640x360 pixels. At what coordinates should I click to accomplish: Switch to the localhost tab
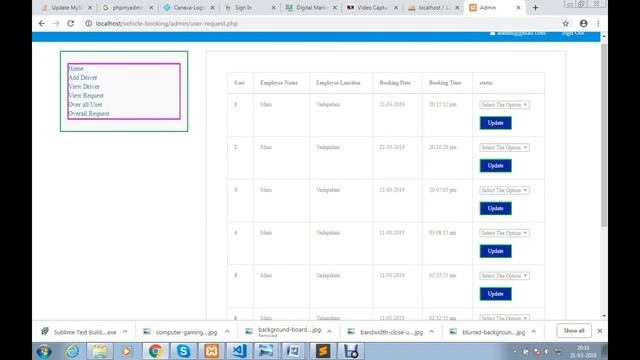433,8
